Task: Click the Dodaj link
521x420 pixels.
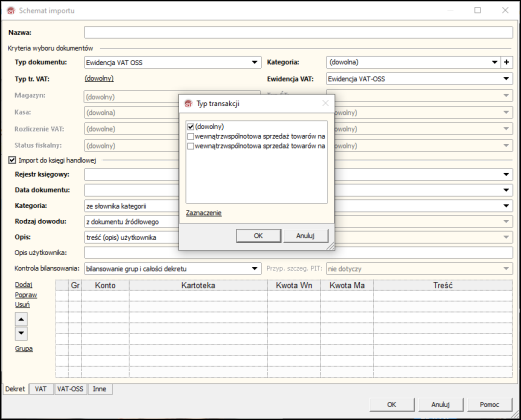Action: click(24, 285)
